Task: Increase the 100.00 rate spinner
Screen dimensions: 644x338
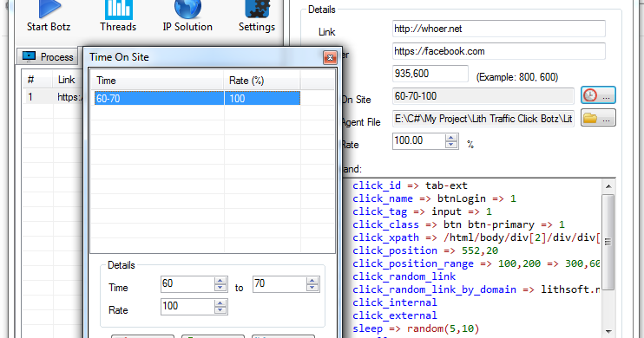Action: pyautogui.click(x=451, y=138)
